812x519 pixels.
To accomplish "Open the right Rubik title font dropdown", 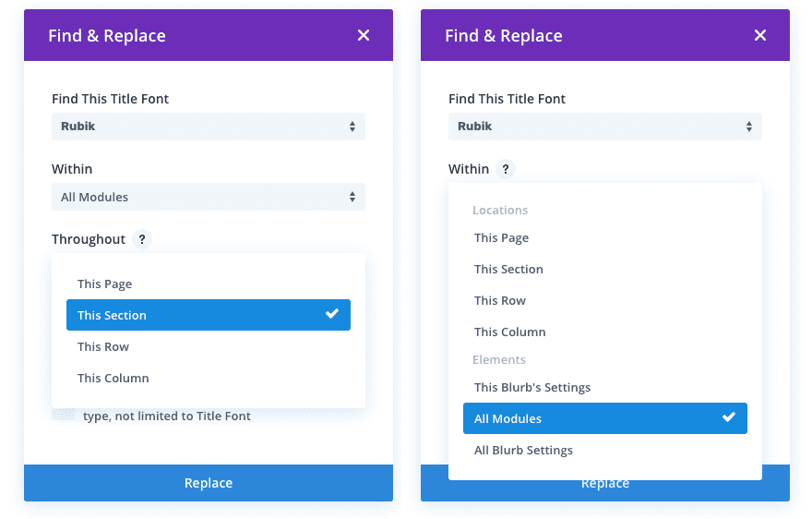I will pyautogui.click(x=605, y=127).
